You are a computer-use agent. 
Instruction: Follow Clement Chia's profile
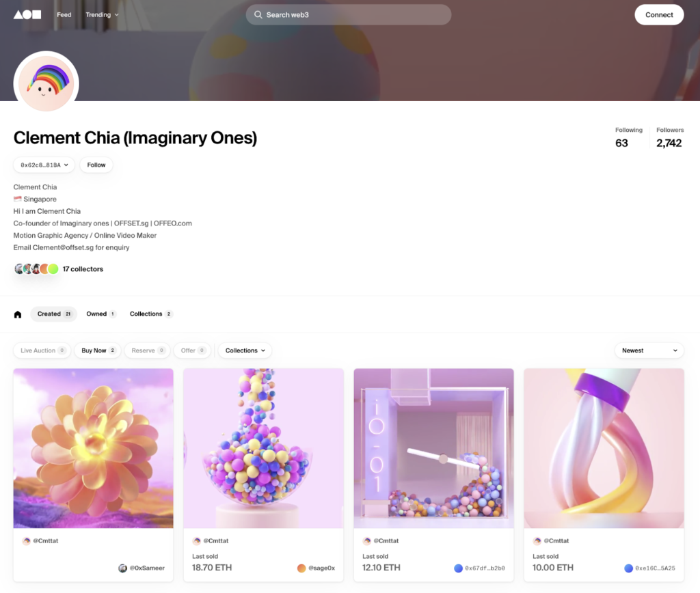click(x=96, y=165)
